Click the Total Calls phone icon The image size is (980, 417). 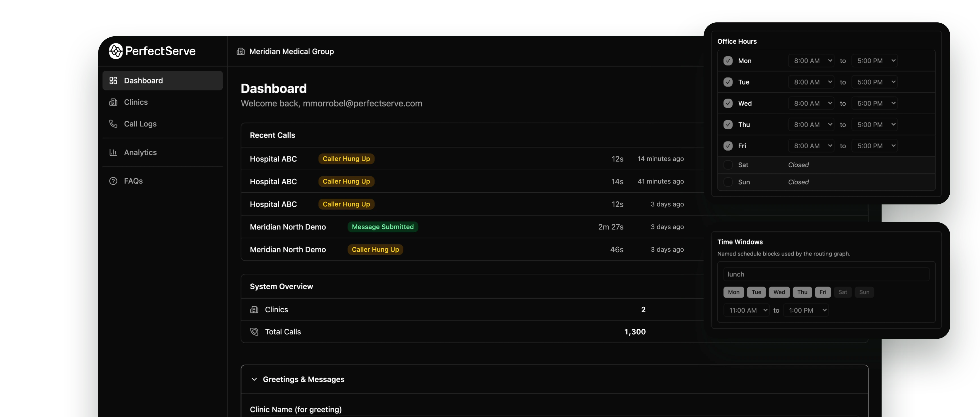[x=254, y=332]
